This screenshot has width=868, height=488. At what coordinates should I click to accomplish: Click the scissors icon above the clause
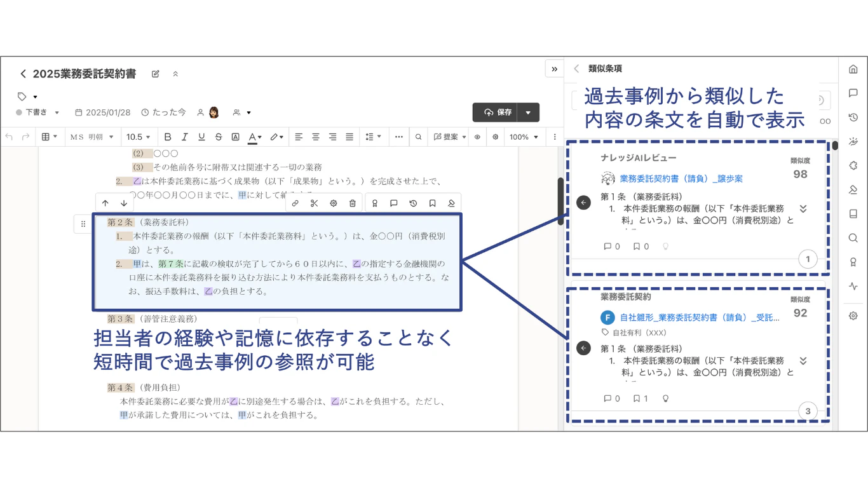click(314, 203)
